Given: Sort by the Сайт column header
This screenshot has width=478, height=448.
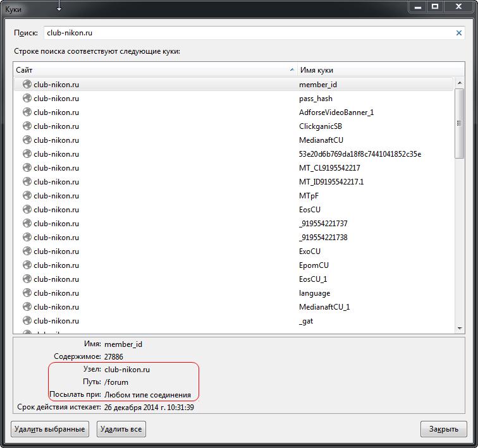Looking at the screenshot, I should click(x=155, y=70).
